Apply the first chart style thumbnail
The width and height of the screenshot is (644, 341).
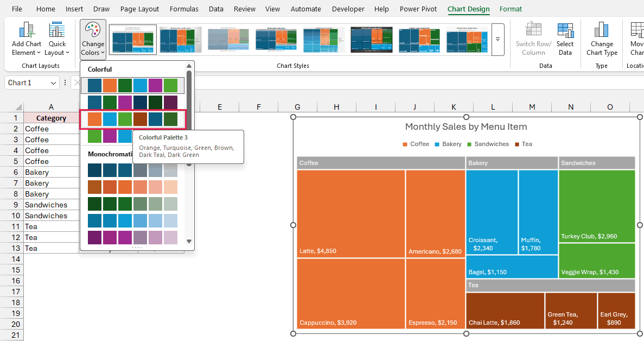(133, 40)
